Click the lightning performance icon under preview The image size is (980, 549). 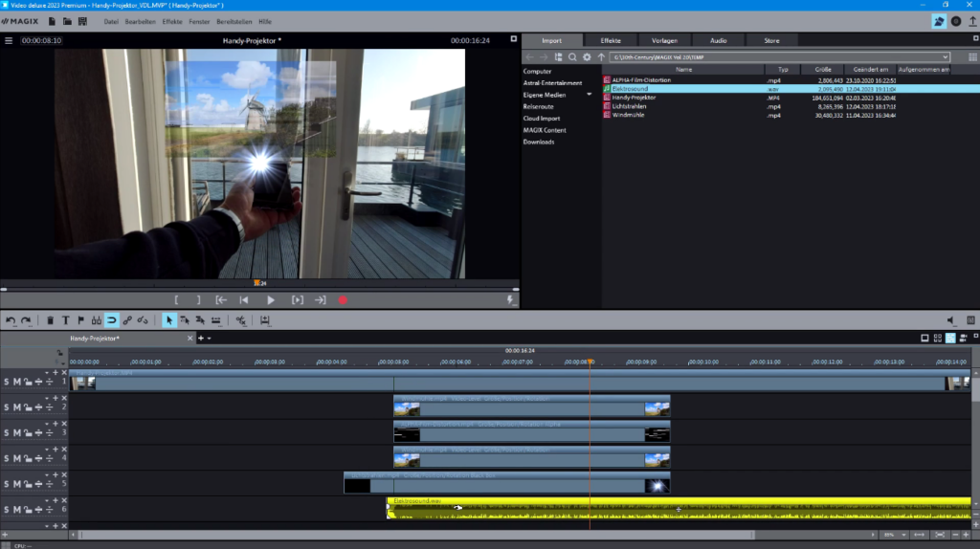(510, 300)
